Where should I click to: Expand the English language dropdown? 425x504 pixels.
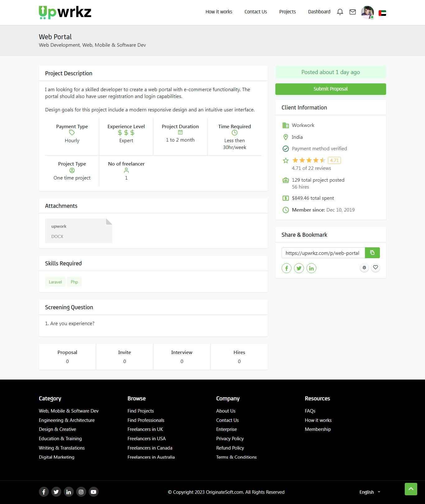370,492
